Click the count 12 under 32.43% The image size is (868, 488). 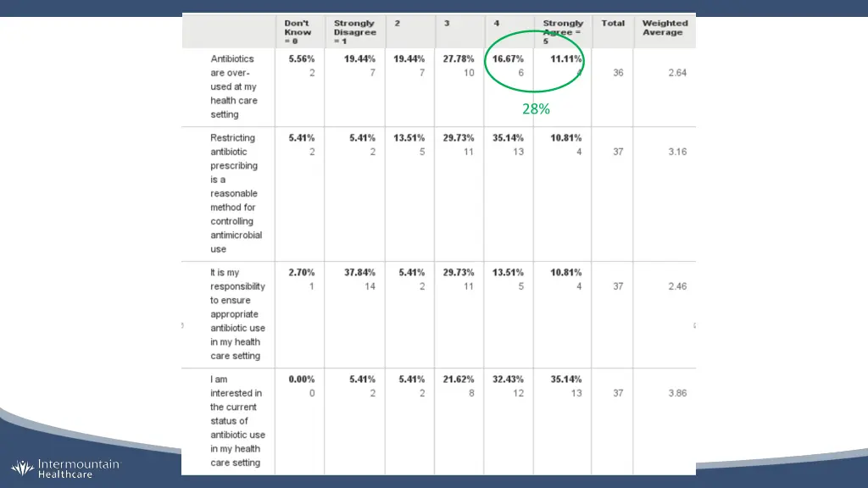click(518, 393)
